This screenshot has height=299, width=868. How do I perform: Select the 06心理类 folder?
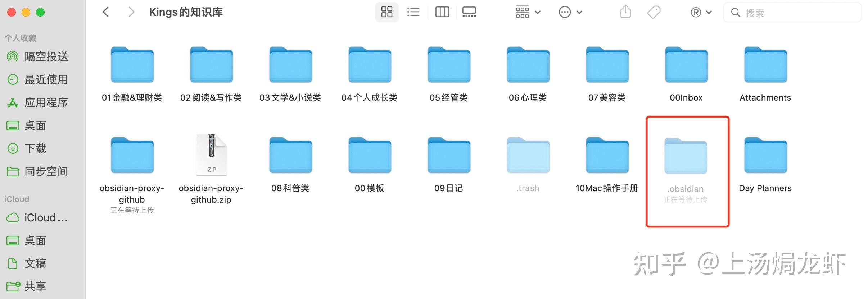pos(528,65)
